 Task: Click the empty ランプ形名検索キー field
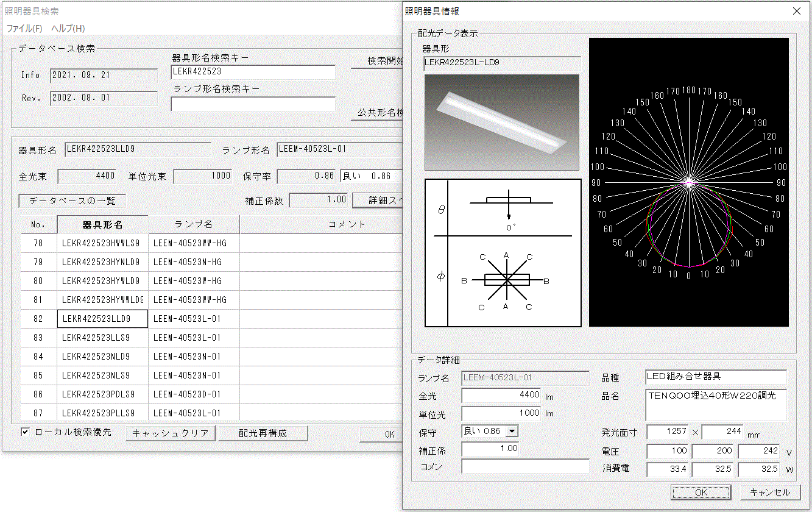[x=253, y=104]
